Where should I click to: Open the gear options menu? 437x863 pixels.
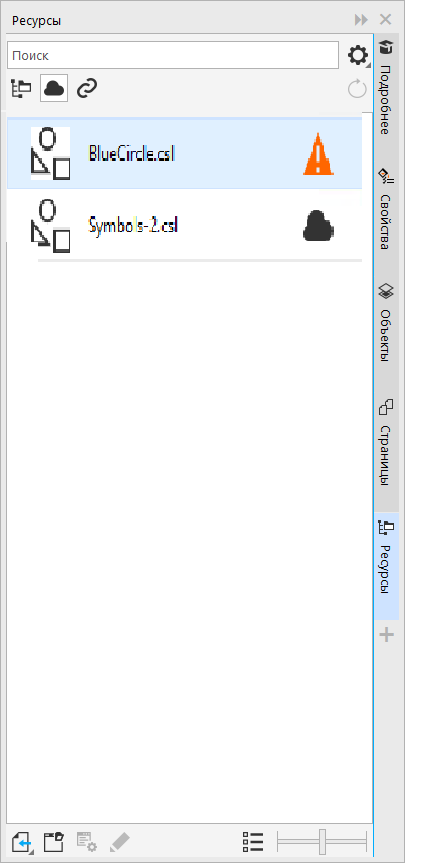358,56
